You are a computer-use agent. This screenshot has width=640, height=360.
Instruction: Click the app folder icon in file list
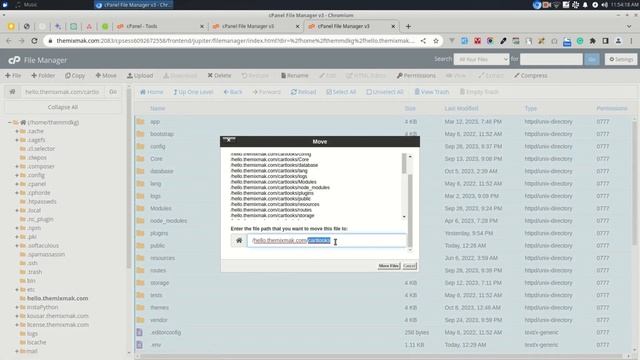click(140, 122)
